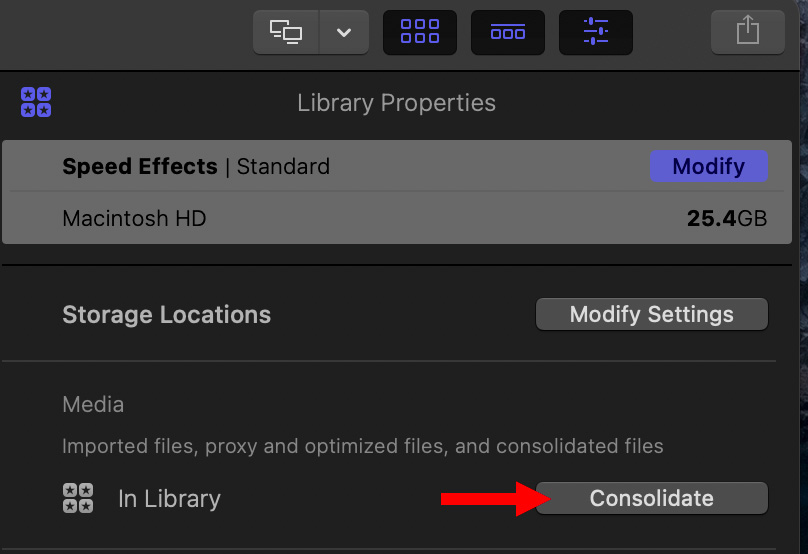Viewport: 808px width, 554px height.
Task: Select the Macintosh HD storage row
Action: coord(397,218)
